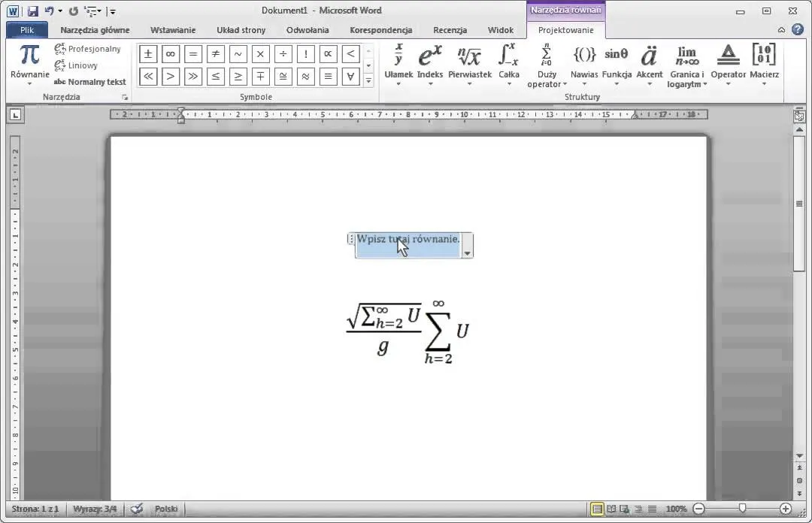Image resolution: width=812 pixels, height=523 pixels.
Task: Insert the identical-to triple bar symbol
Action: (328, 77)
